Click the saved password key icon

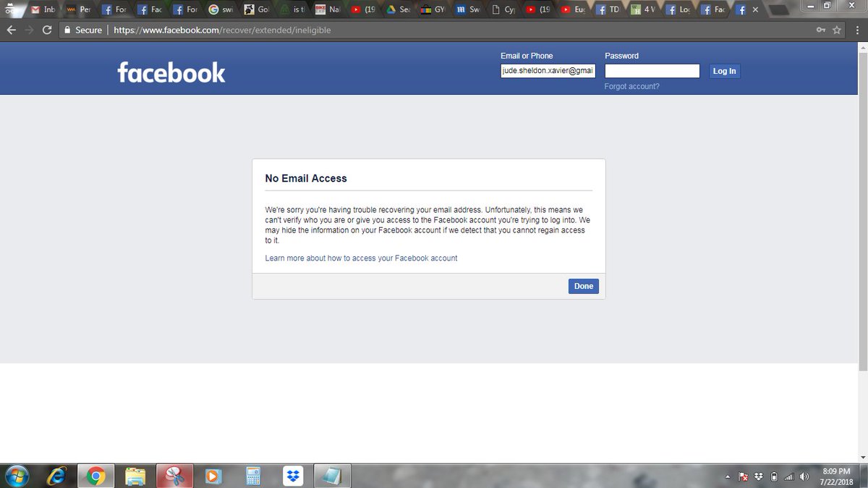(x=820, y=30)
